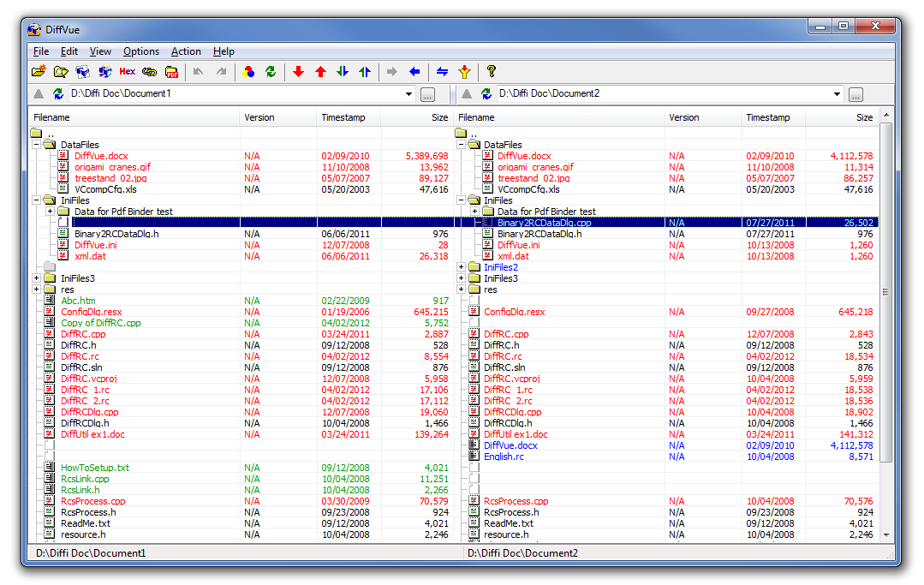Jump to next difference with red down arrow
This screenshot has height=585, width=924.
pyautogui.click(x=298, y=72)
